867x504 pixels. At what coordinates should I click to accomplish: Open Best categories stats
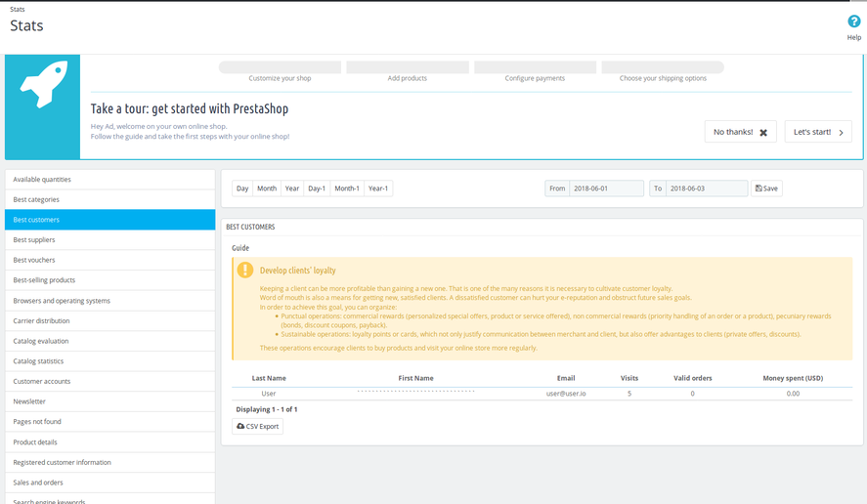coord(110,199)
